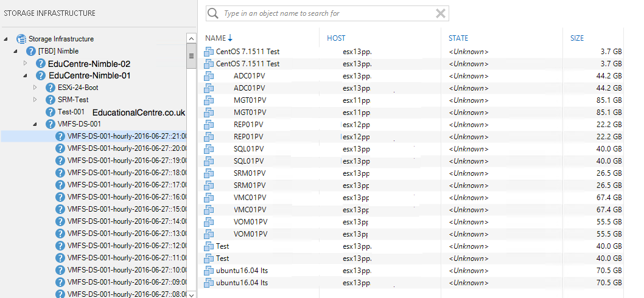Click the icon of the 20:00 hourly snapshot
The height and width of the screenshot is (298, 644).
tap(60, 148)
